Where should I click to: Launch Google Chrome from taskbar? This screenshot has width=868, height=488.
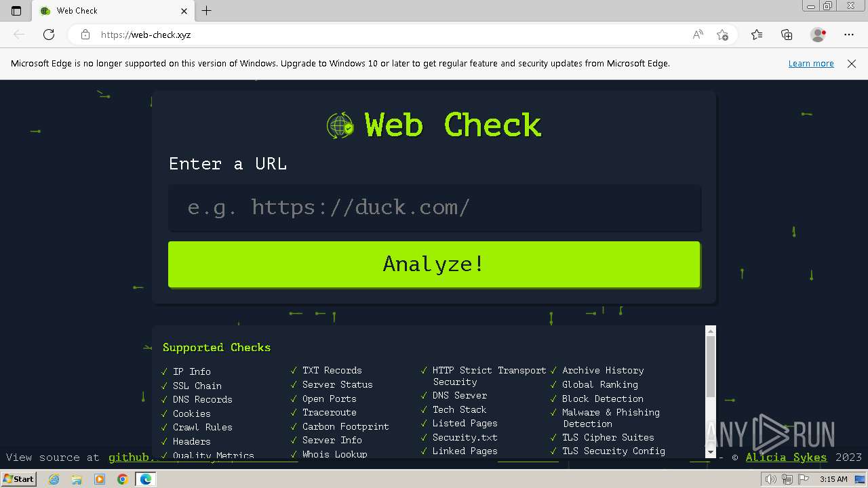click(x=123, y=479)
